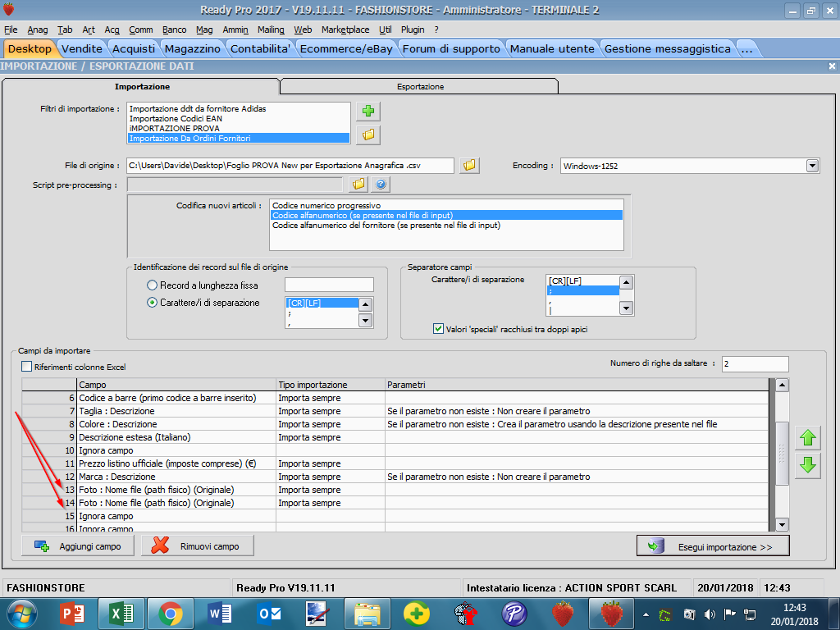
Task: Click Aggiungi campo button
Action: pyautogui.click(x=78, y=546)
